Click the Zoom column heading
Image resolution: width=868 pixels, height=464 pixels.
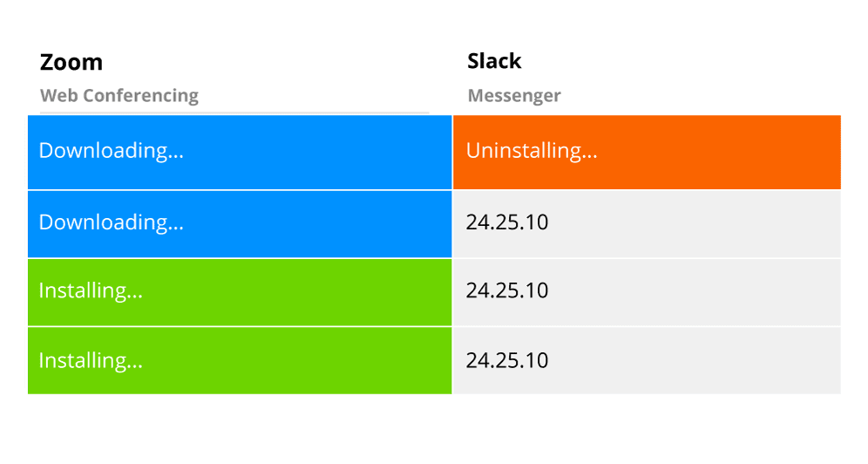tap(71, 63)
